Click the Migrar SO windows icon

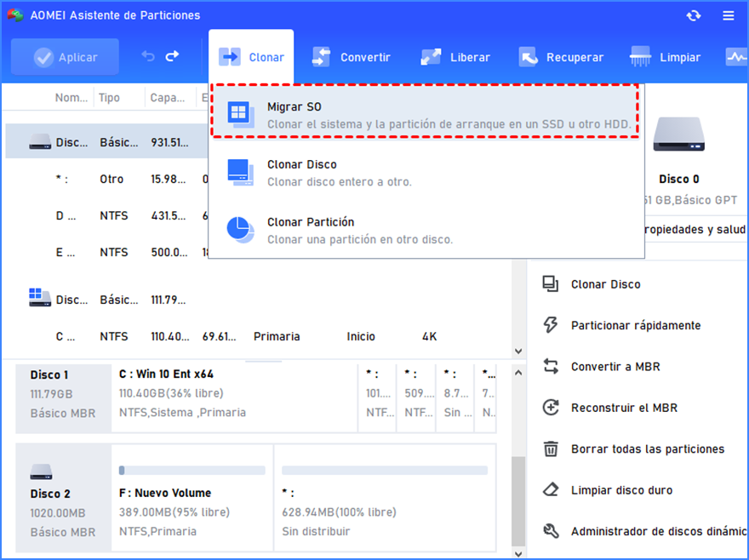coord(241,115)
